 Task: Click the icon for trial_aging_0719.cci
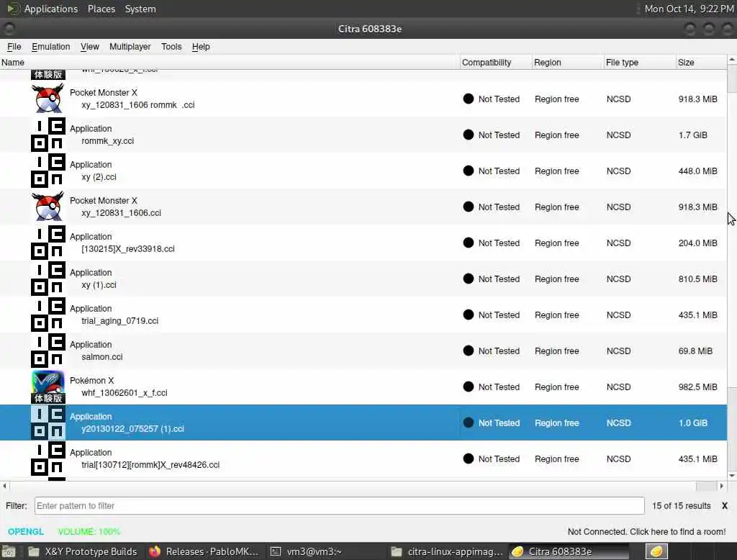[x=48, y=315]
